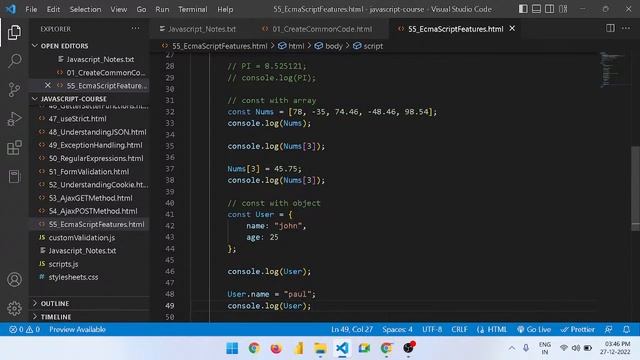
Task: Split the editor right
Action: pyautogui.click(x=610, y=28)
